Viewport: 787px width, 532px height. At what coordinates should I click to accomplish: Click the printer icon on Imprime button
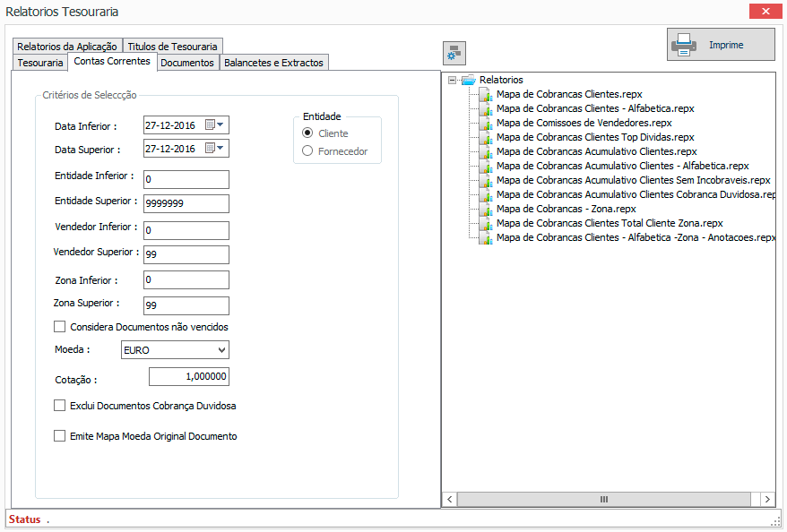[x=684, y=45]
